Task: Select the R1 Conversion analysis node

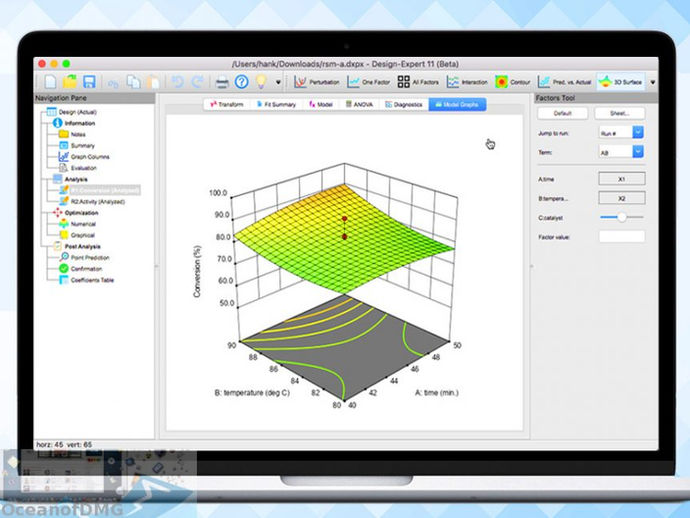Action: [100, 190]
